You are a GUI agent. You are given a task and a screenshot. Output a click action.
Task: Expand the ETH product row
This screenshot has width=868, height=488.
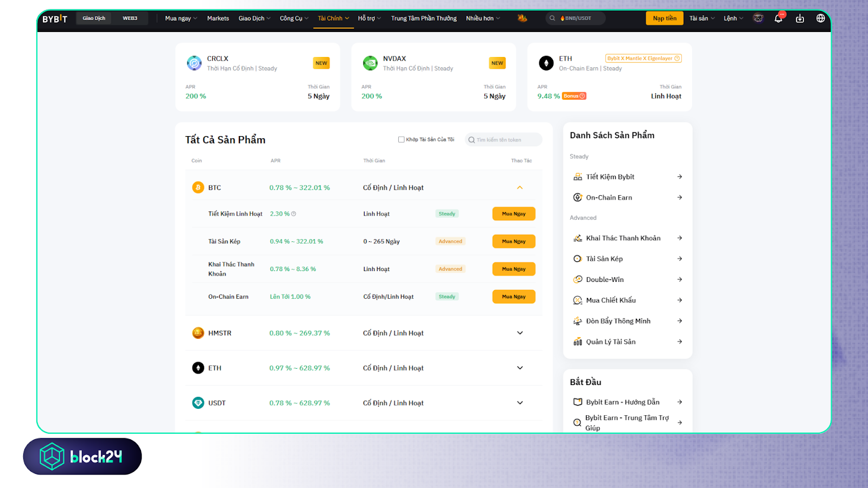(520, 368)
